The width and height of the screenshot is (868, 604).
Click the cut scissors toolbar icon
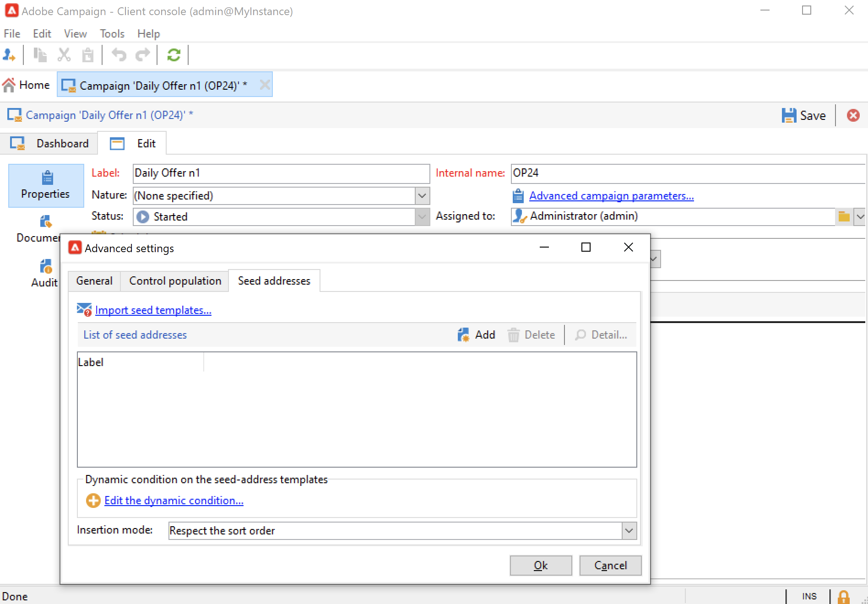click(64, 55)
